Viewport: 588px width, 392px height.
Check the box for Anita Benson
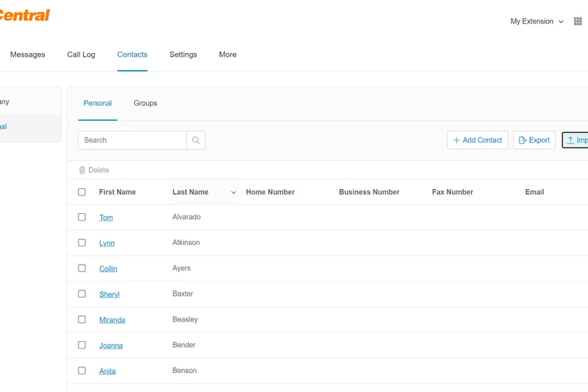pos(82,371)
